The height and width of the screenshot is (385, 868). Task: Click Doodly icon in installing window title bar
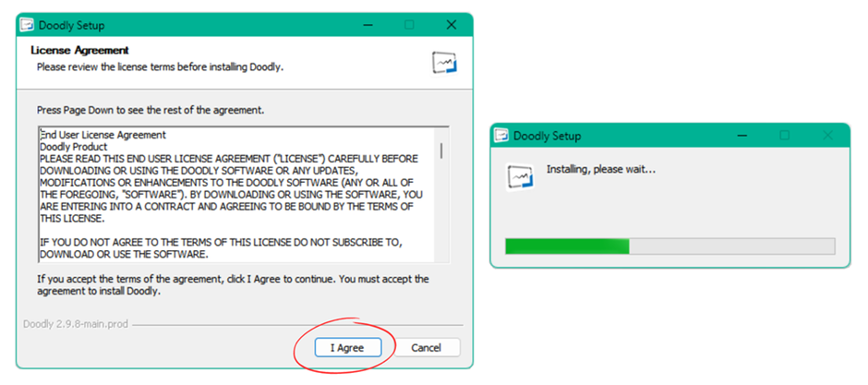tap(500, 136)
